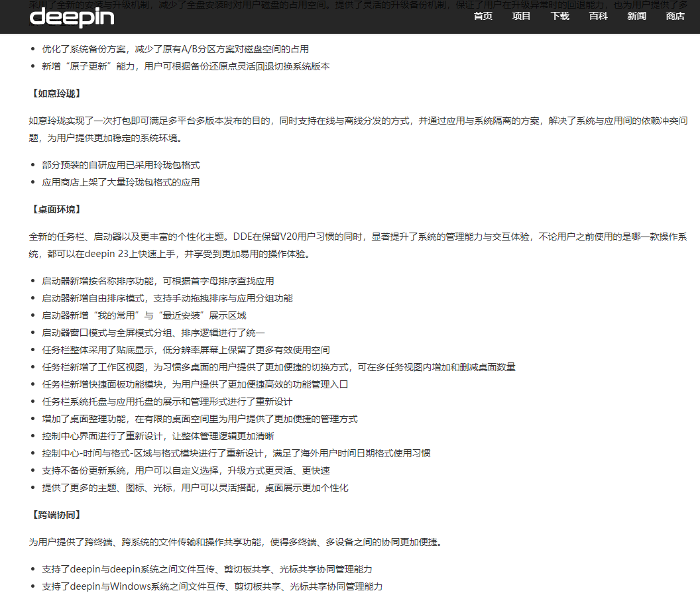Screen dimensions: 700x595
Task: Click the bullet about 桌面整理 function
Action: (x=199, y=418)
